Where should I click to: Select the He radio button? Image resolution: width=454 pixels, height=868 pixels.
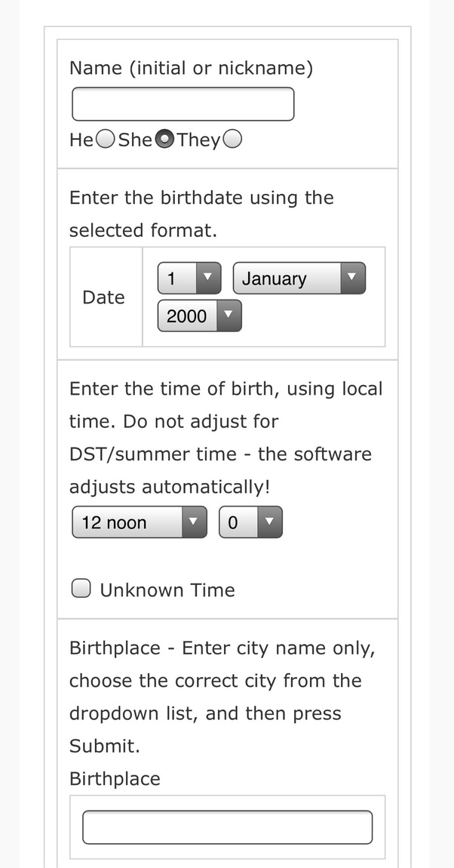click(x=106, y=140)
